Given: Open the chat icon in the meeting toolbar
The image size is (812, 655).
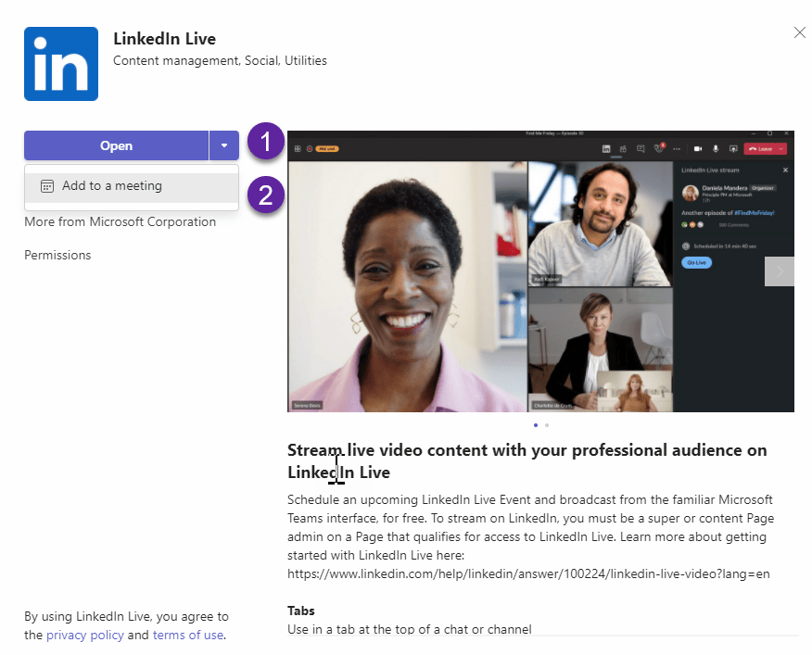Looking at the screenshot, I should coord(641,148).
